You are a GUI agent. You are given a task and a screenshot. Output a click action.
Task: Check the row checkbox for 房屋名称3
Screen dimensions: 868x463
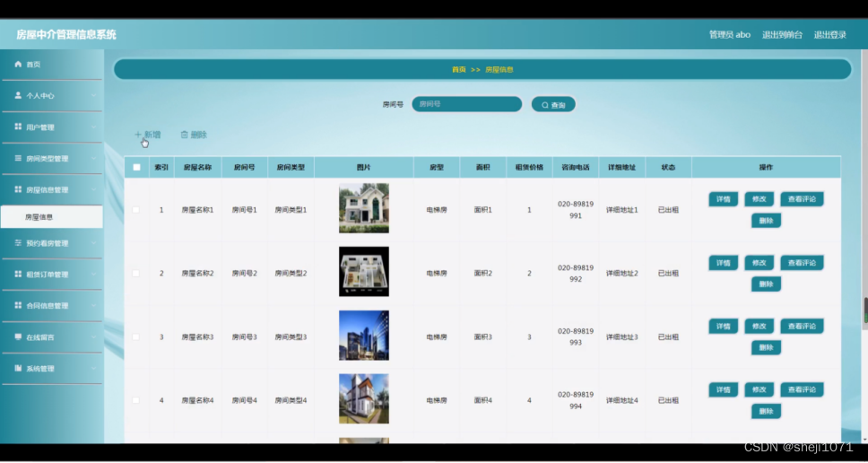(x=136, y=336)
